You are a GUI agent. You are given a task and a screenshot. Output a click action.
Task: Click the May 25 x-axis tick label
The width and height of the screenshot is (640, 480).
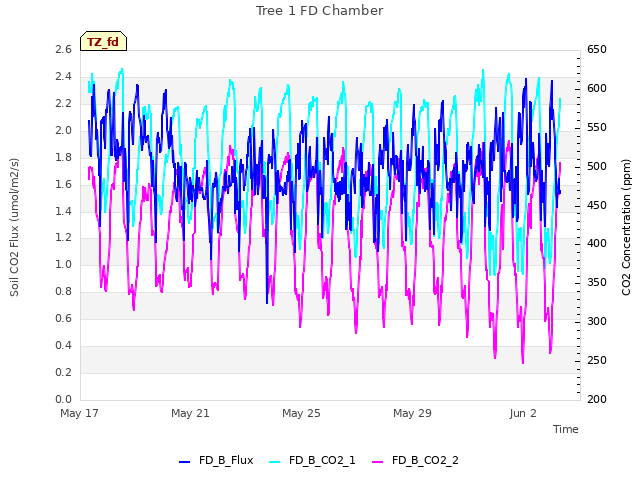pyautogui.click(x=301, y=413)
